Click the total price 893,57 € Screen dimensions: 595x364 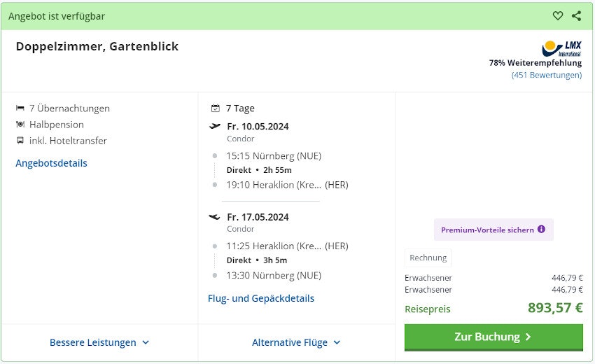[555, 308]
